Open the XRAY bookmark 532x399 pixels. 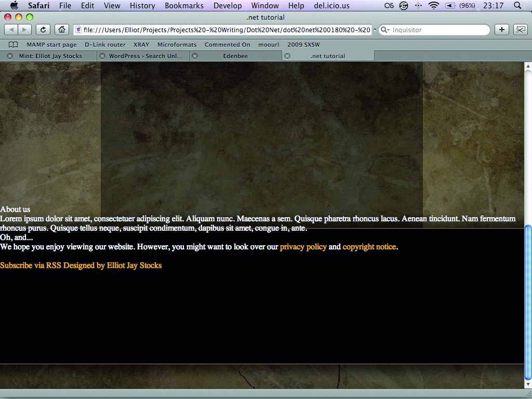click(141, 45)
